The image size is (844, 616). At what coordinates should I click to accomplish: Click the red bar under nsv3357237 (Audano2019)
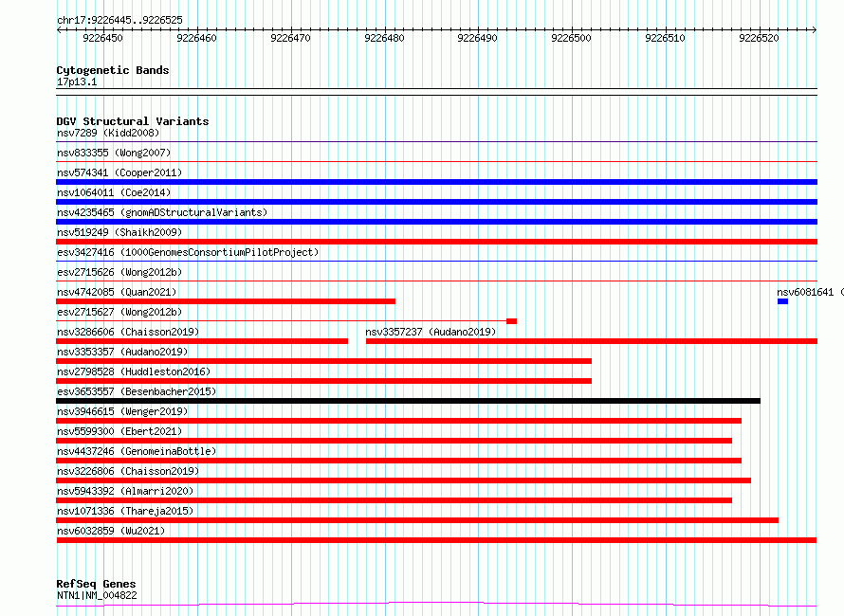tap(592, 341)
